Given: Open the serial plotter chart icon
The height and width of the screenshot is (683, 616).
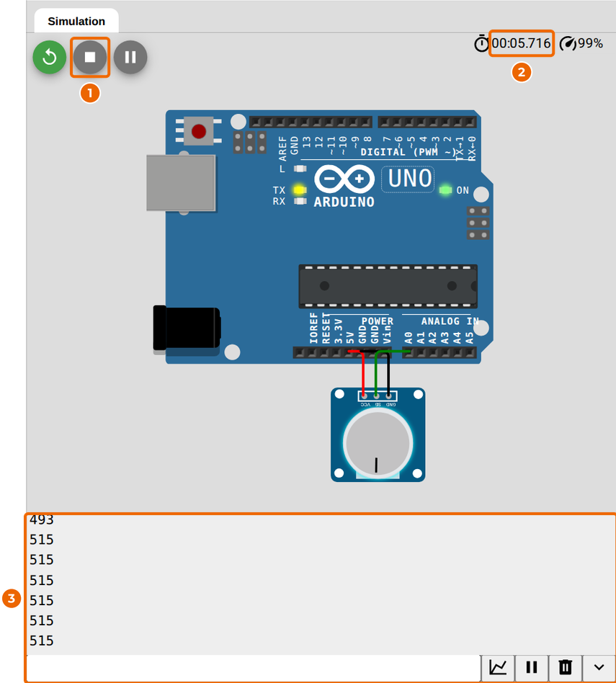Looking at the screenshot, I should [x=498, y=667].
